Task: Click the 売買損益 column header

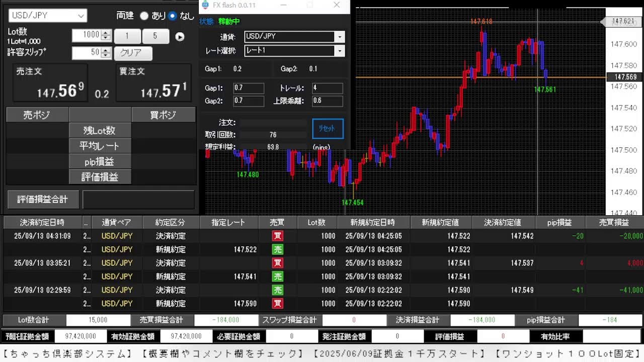Action: tap(614, 222)
